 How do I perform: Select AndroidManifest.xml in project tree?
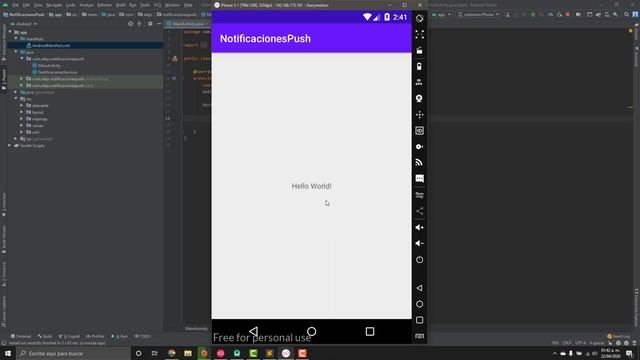pyautogui.click(x=51, y=45)
